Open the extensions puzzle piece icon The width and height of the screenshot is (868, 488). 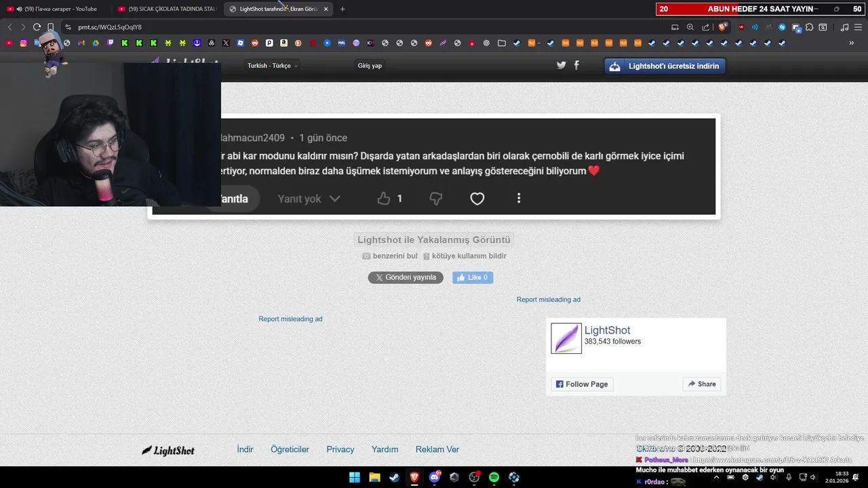(809, 27)
